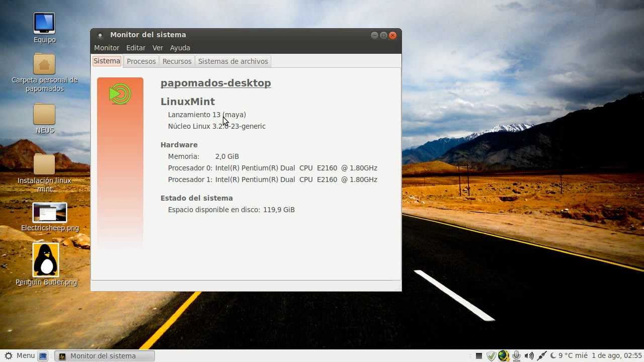Image resolution: width=644 pixels, height=362 pixels.
Task: Click the Procesador 1 line
Action: [273, 179]
